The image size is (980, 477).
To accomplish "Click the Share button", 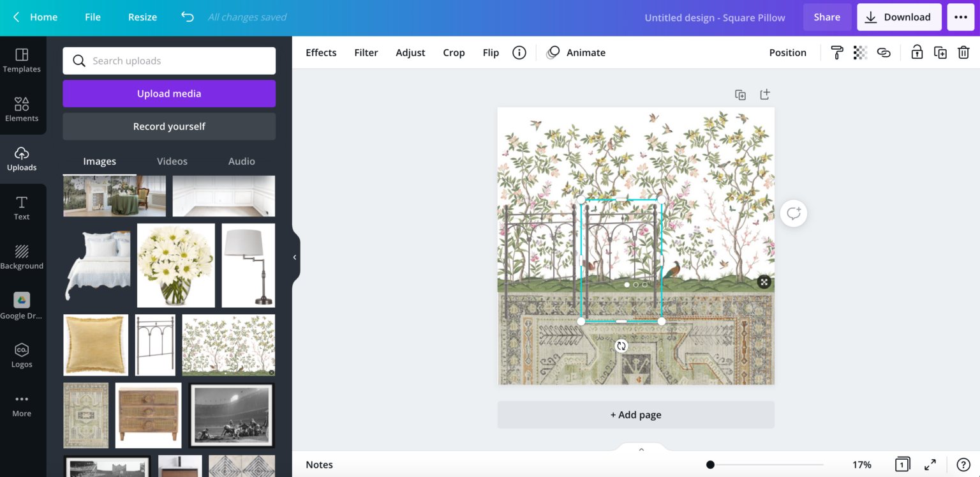I will pyautogui.click(x=827, y=17).
